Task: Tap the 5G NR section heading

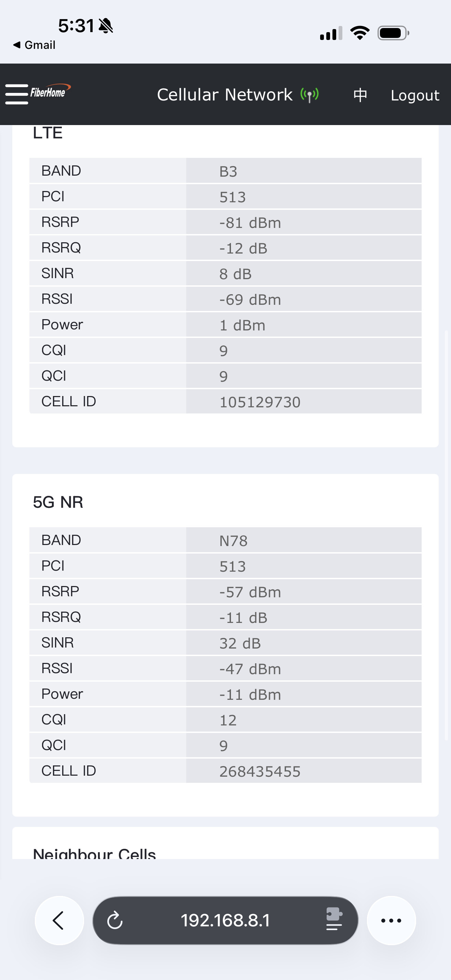Action: tap(58, 502)
